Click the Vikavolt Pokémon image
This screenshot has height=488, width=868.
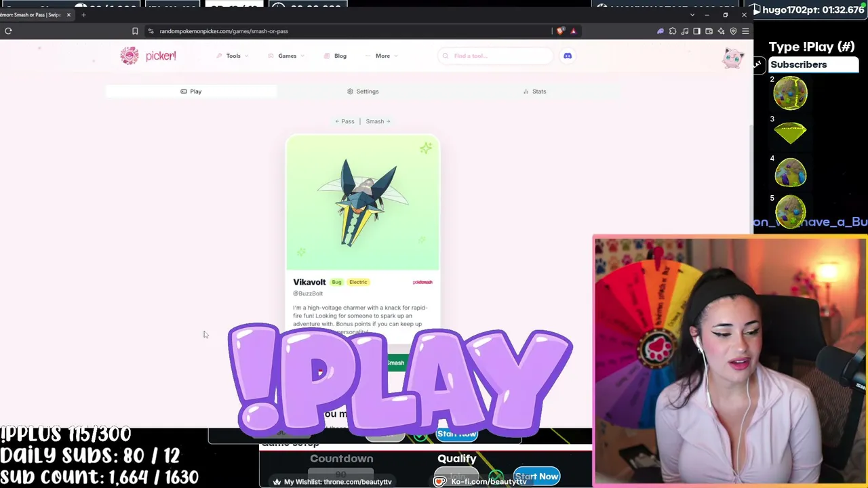(363, 202)
